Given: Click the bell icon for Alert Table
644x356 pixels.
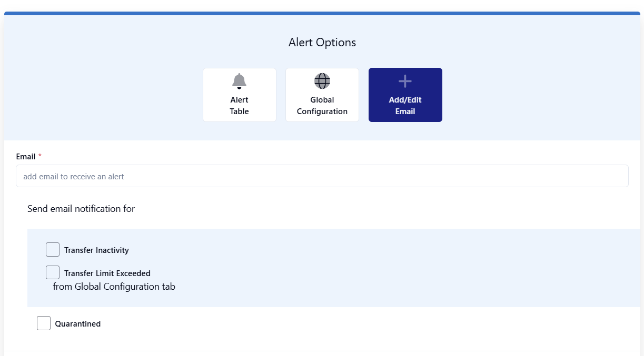Looking at the screenshot, I should pyautogui.click(x=239, y=81).
